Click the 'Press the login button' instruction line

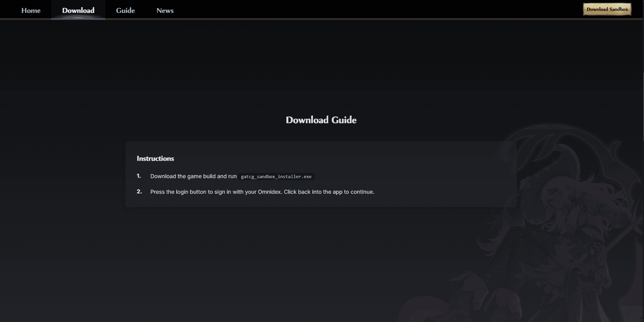[262, 192]
